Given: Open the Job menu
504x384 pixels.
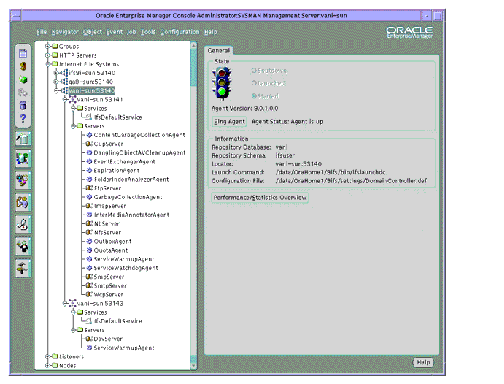Looking at the screenshot, I should point(132,32).
